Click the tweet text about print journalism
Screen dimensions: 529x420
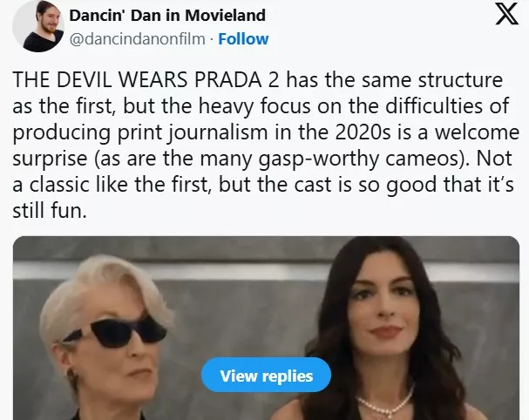tap(266, 145)
